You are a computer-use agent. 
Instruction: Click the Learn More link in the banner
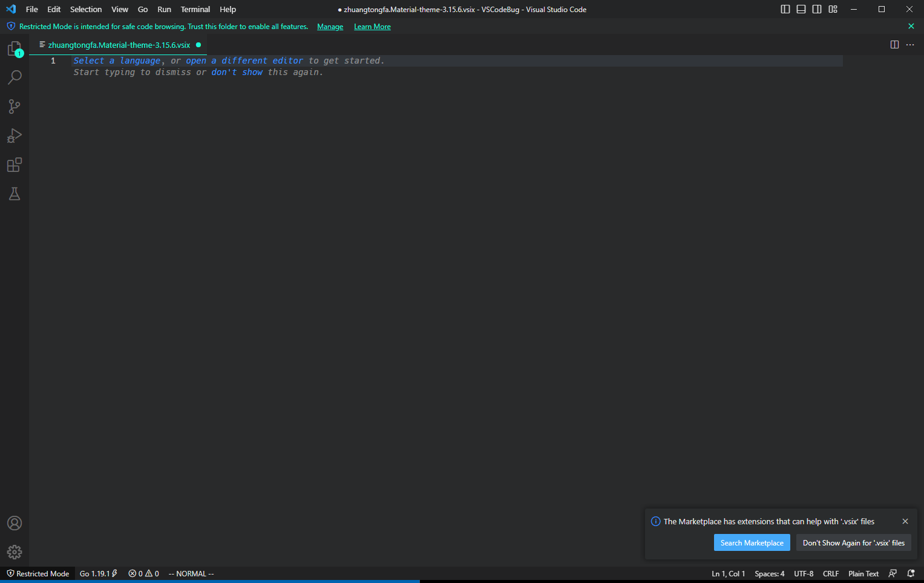point(372,26)
